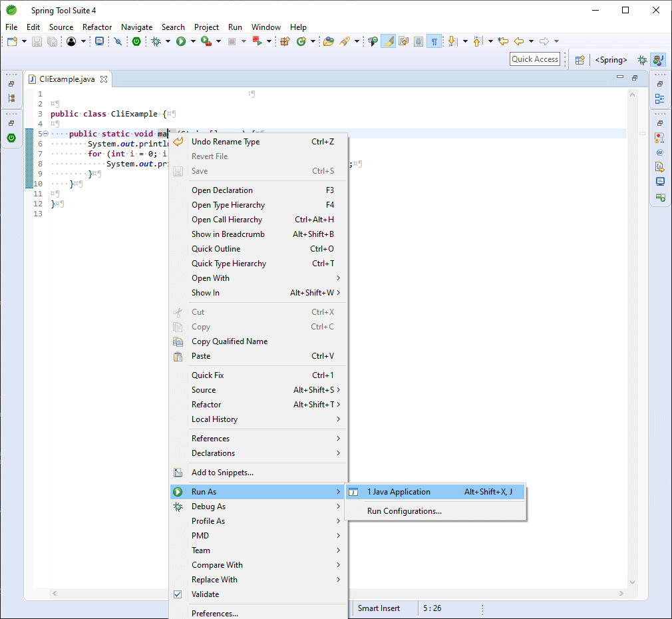Click the Package Explorer icon in left sidebar

click(x=11, y=98)
